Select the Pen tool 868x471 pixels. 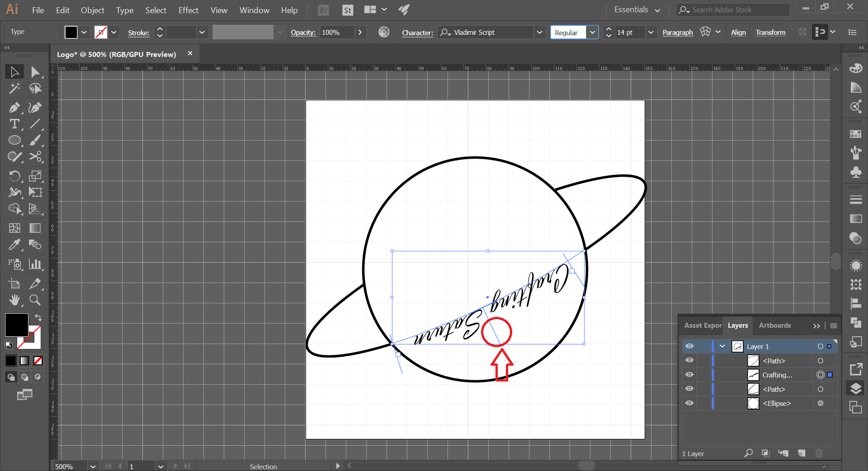point(14,108)
